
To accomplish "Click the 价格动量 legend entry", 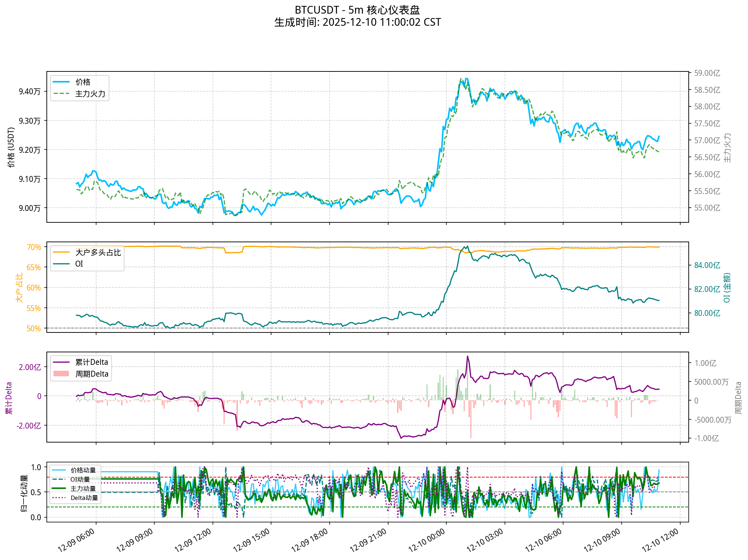I will [x=83, y=470].
